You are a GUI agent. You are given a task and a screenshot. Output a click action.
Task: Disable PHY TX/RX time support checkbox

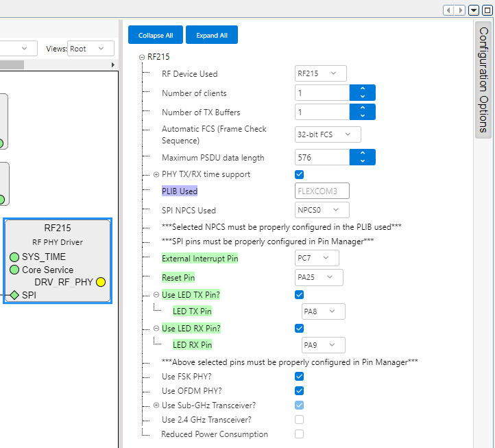click(299, 174)
